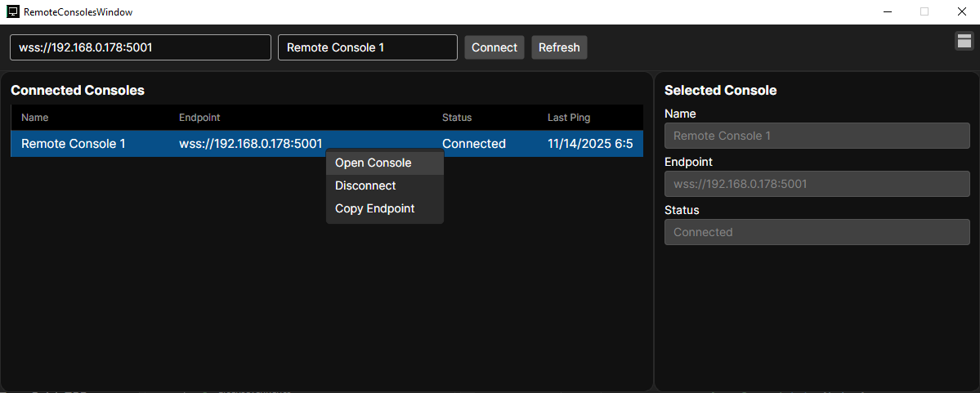Click the Name field under Selected Console
The height and width of the screenshot is (393, 980).
pos(817,136)
